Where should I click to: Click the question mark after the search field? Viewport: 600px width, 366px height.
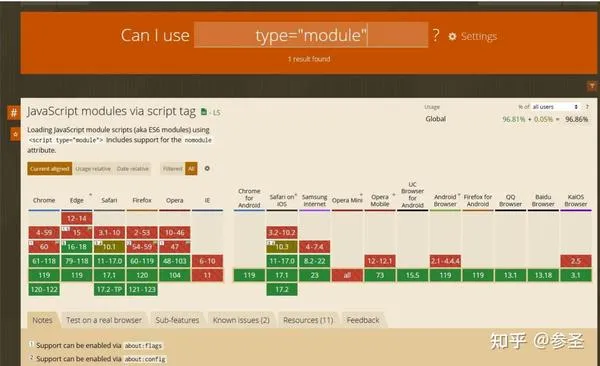click(x=436, y=35)
